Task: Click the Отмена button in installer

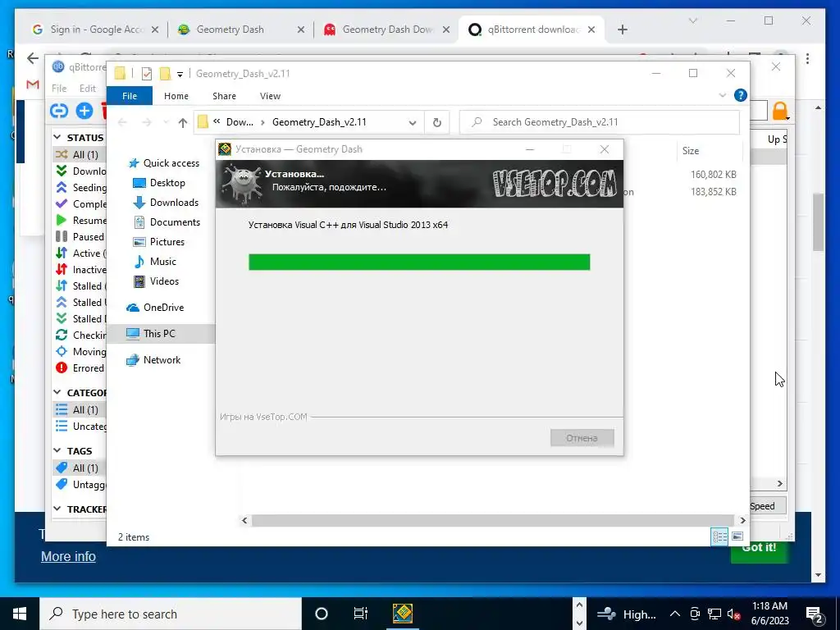Action: 582,438
